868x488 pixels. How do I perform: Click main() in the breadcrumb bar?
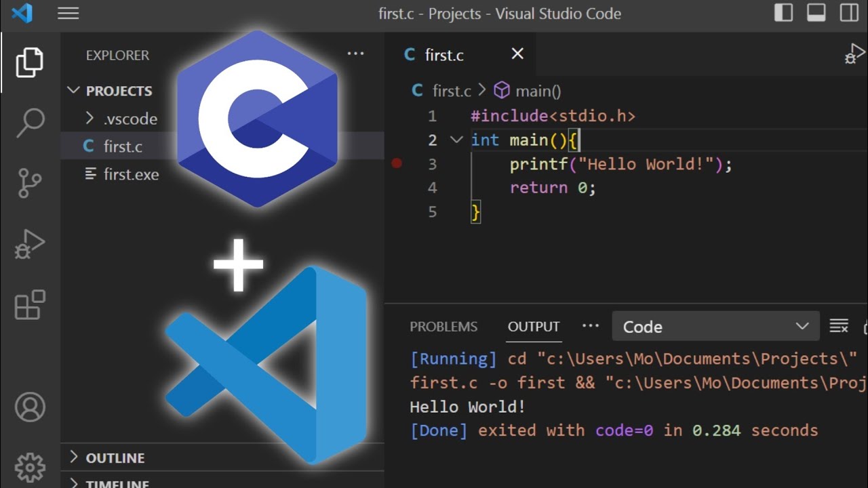click(x=538, y=91)
